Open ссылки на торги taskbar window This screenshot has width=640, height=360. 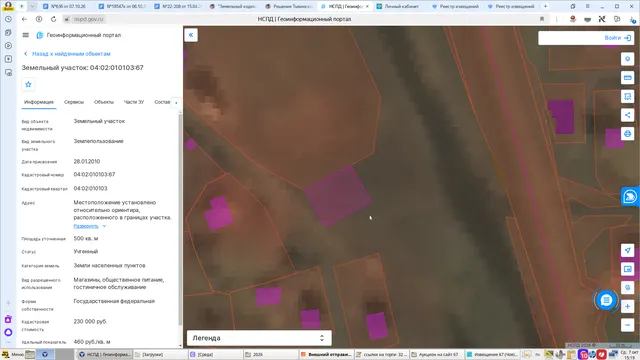pyautogui.click(x=381, y=354)
